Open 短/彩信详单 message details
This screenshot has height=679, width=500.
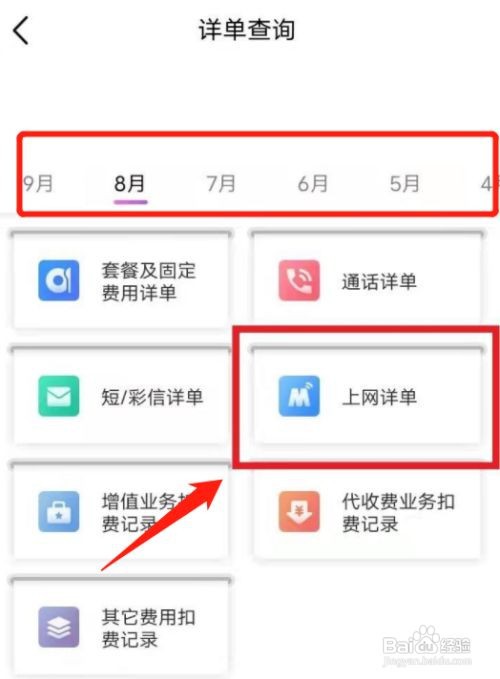121,396
